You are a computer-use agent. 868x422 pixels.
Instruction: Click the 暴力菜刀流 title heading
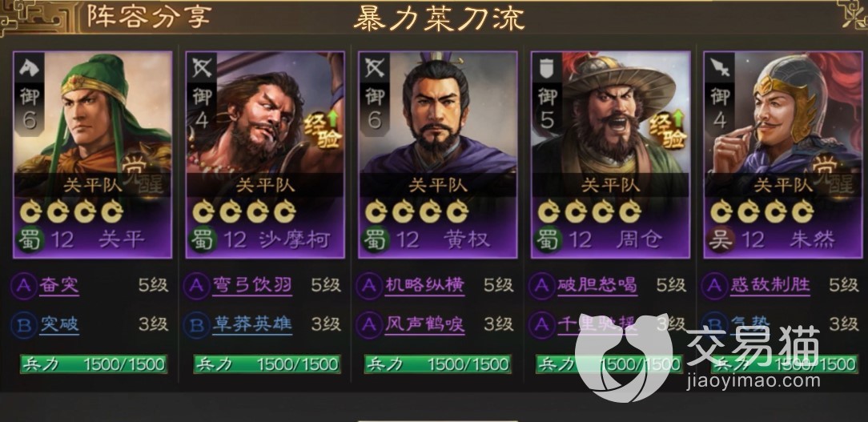point(439,20)
